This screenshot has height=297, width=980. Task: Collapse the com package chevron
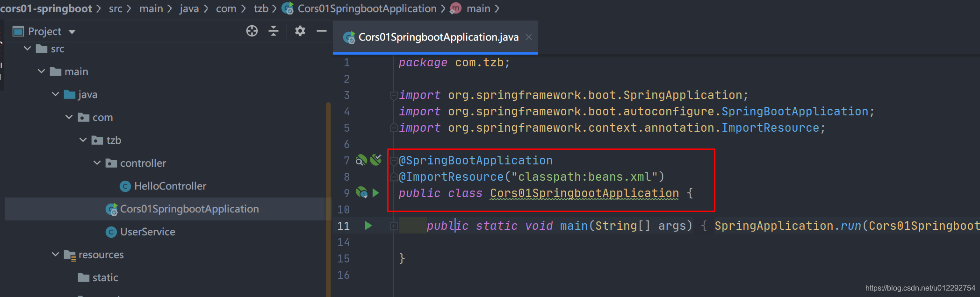[x=69, y=117]
